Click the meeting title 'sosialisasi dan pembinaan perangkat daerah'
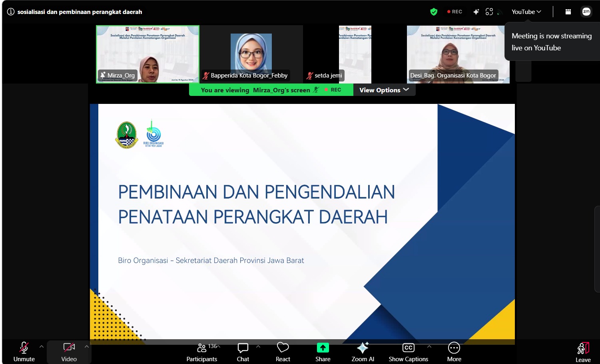Viewport: 600px width, 364px height. 80,12
